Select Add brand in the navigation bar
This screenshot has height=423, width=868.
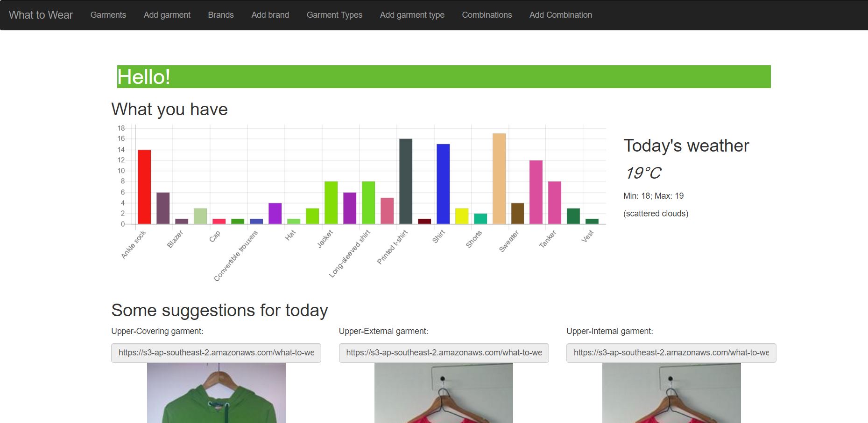pos(270,15)
